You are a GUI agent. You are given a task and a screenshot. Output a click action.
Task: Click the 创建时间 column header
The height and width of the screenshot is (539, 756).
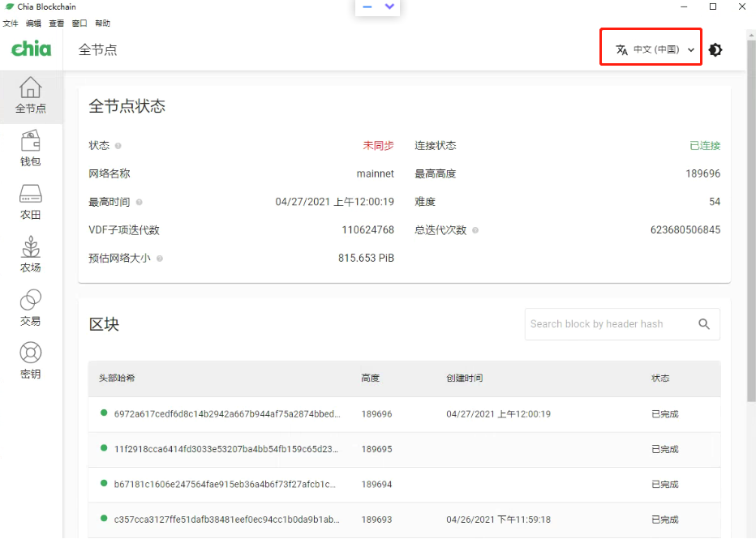(x=464, y=379)
